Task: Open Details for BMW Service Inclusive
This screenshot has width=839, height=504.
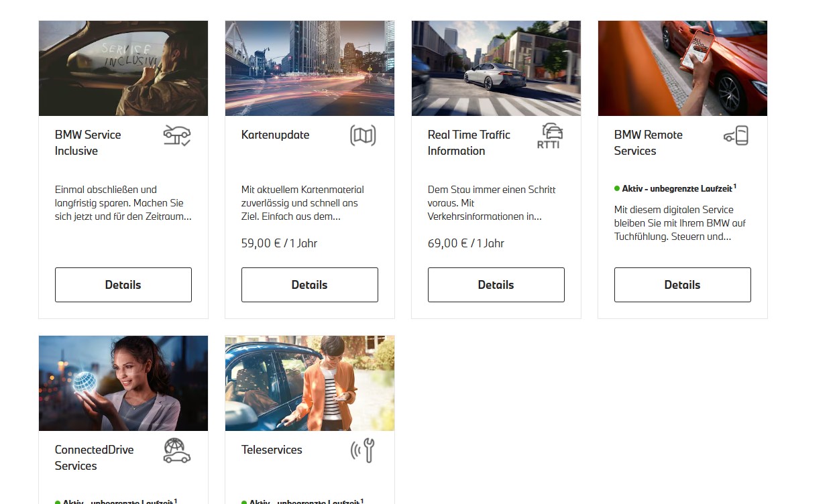Action: click(x=123, y=285)
